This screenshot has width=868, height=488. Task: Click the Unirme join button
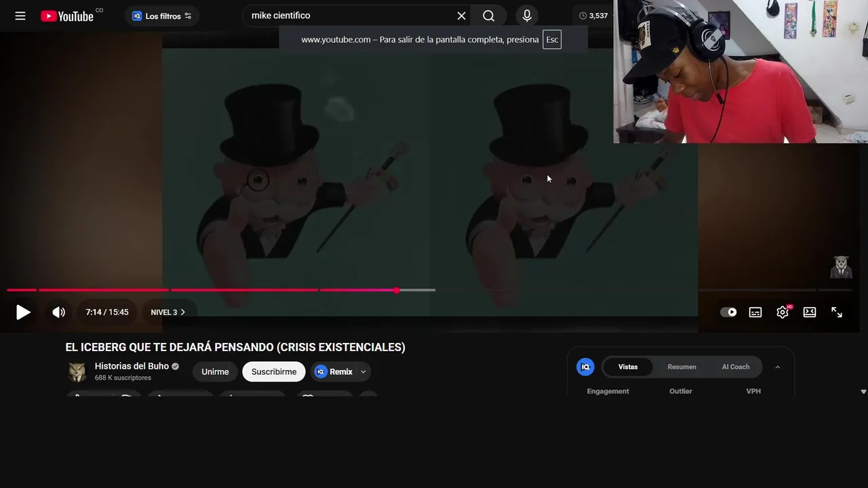[x=215, y=371]
